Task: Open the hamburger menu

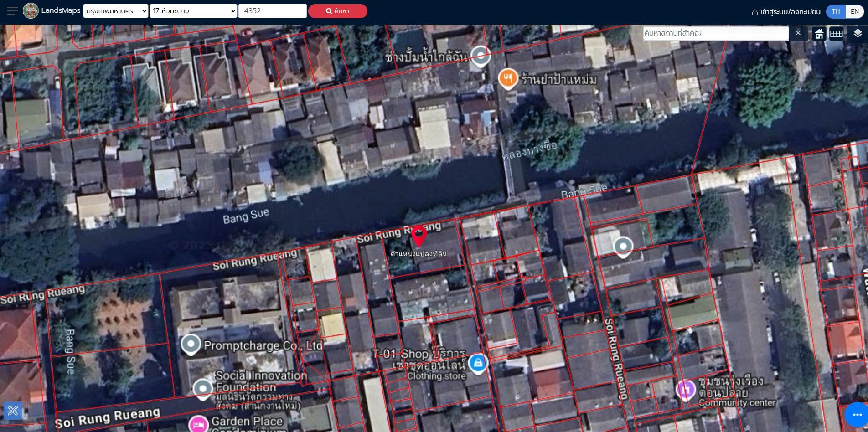Action: click(12, 10)
